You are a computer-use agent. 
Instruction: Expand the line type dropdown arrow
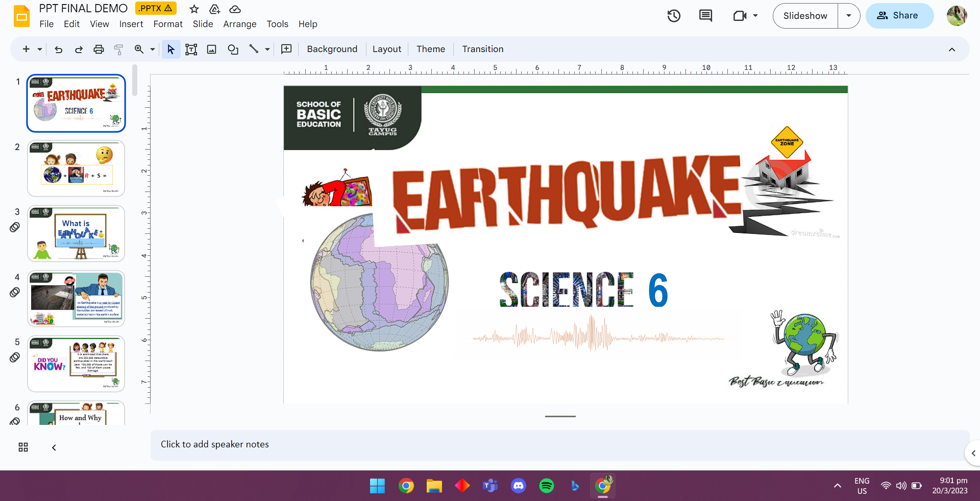point(267,50)
